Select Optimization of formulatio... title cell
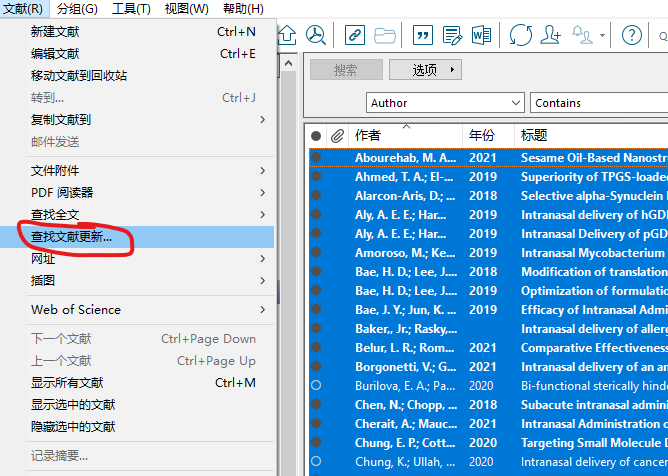 [x=594, y=291]
